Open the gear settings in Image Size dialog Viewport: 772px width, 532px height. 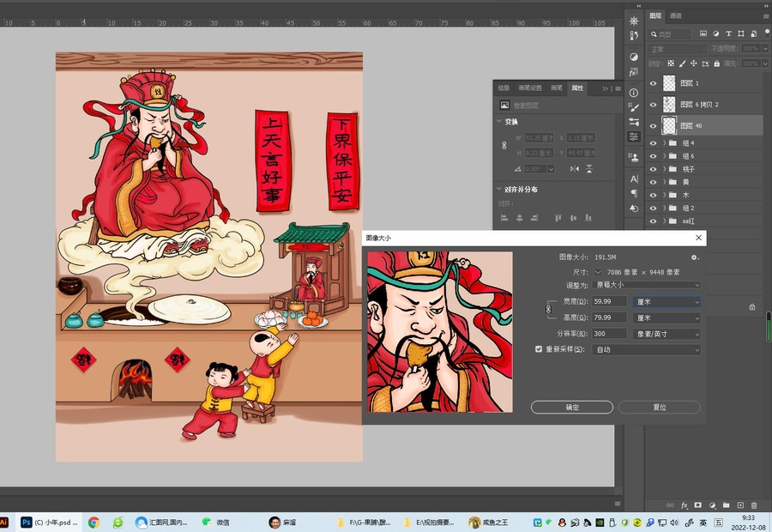[x=694, y=257]
